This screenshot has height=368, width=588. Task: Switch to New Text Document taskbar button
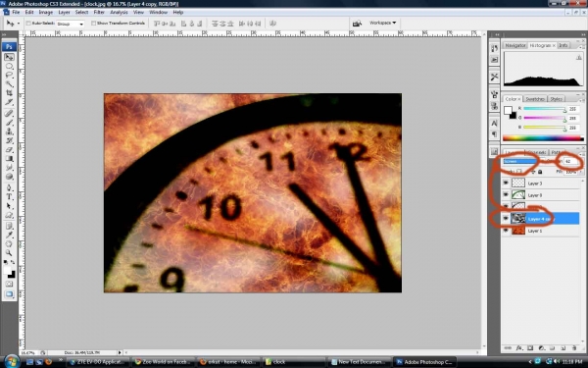point(359,362)
